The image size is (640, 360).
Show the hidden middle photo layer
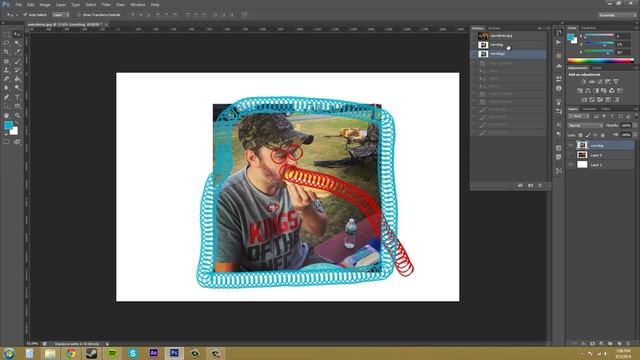click(x=571, y=155)
